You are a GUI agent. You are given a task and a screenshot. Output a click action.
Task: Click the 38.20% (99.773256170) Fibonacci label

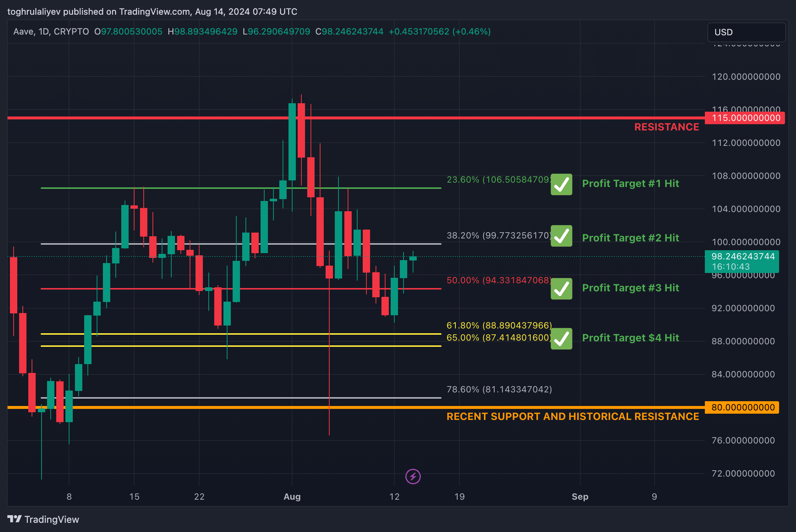(x=499, y=236)
